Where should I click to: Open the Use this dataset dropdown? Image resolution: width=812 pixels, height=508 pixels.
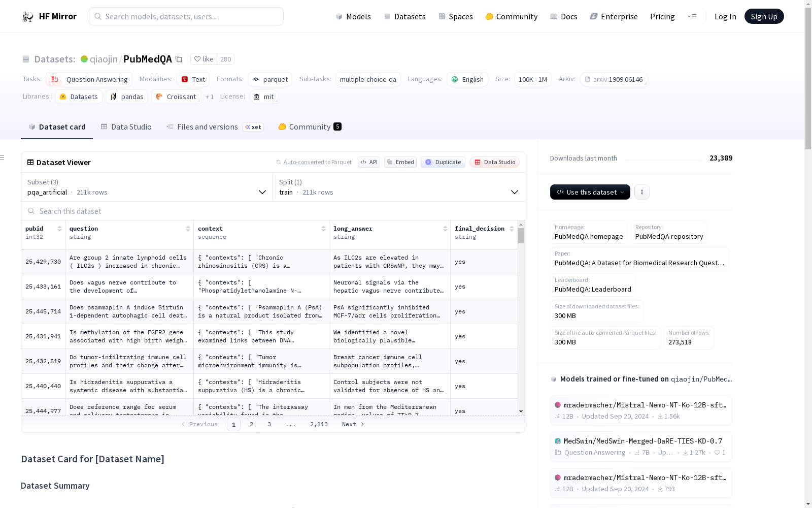590,192
